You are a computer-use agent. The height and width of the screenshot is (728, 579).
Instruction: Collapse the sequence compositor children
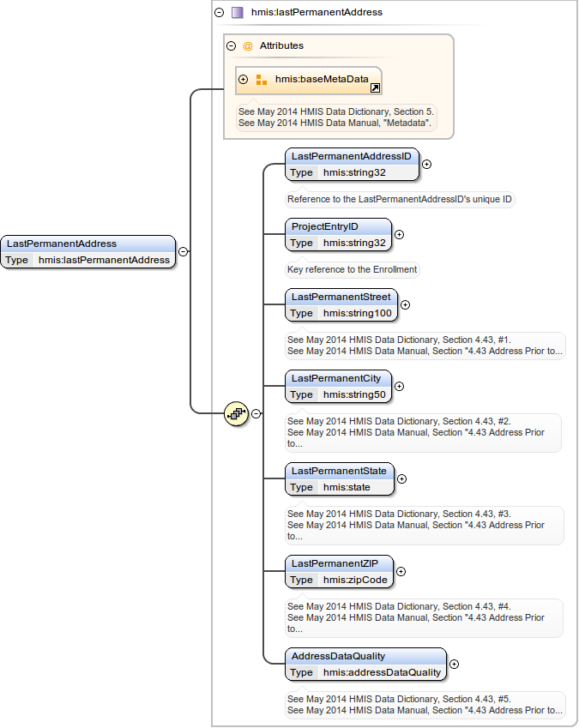[x=256, y=413]
